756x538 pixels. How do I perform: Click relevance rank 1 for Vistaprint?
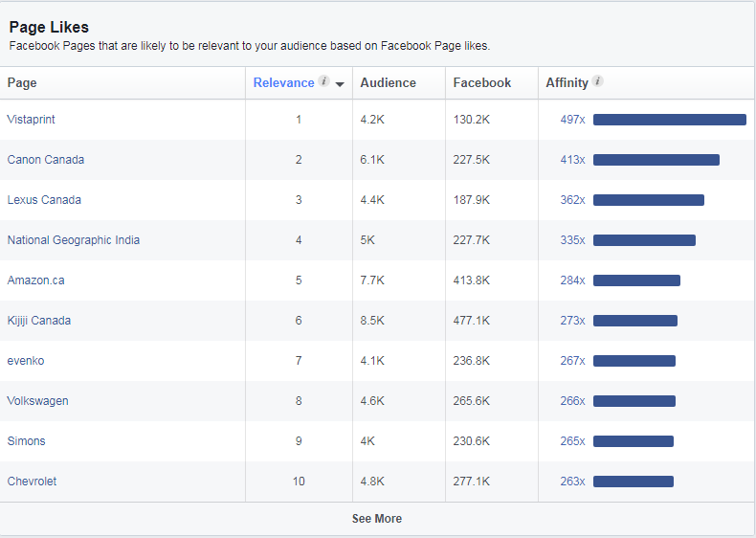(299, 119)
